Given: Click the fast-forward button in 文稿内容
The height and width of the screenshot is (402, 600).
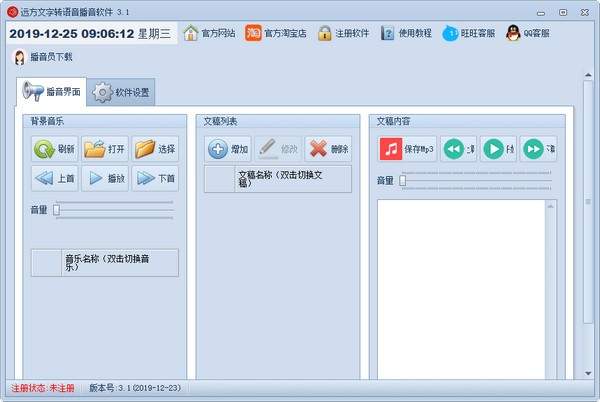Looking at the screenshot, I should point(538,150).
